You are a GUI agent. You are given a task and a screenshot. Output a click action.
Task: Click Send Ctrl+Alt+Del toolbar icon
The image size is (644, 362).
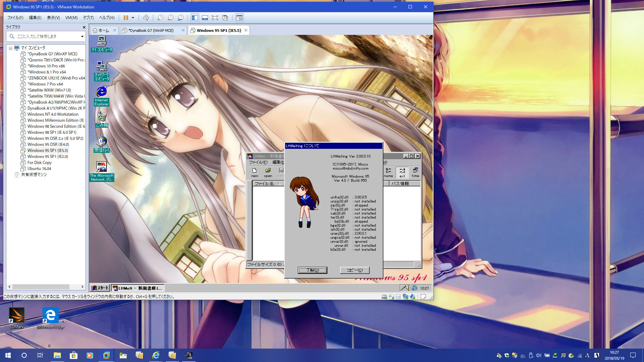(146, 18)
